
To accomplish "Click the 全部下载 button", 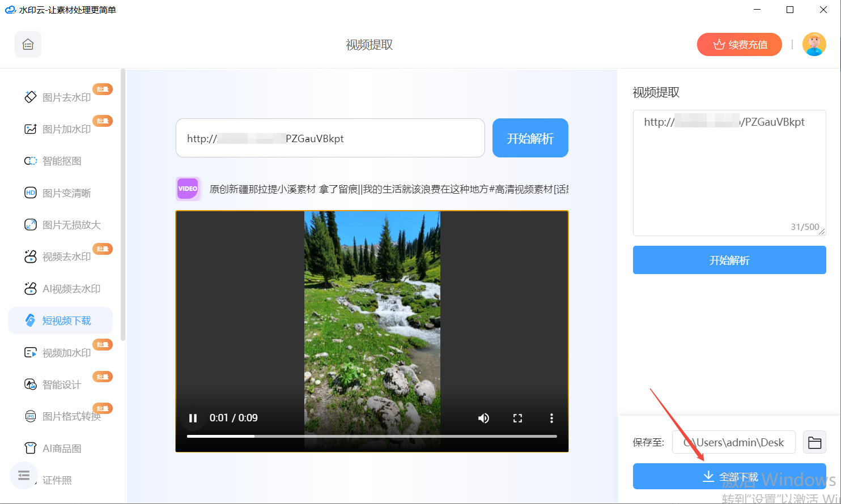I will click(x=729, y=476).
